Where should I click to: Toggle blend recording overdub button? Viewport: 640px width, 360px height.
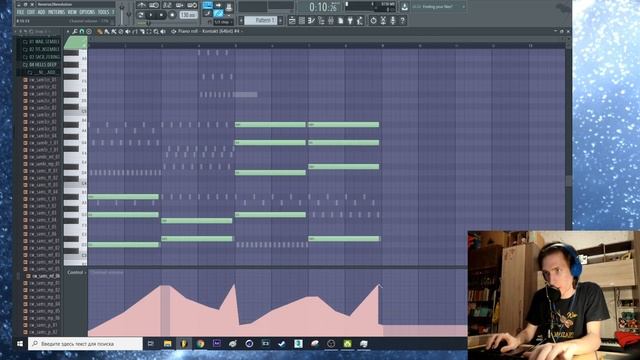point(180,5)
